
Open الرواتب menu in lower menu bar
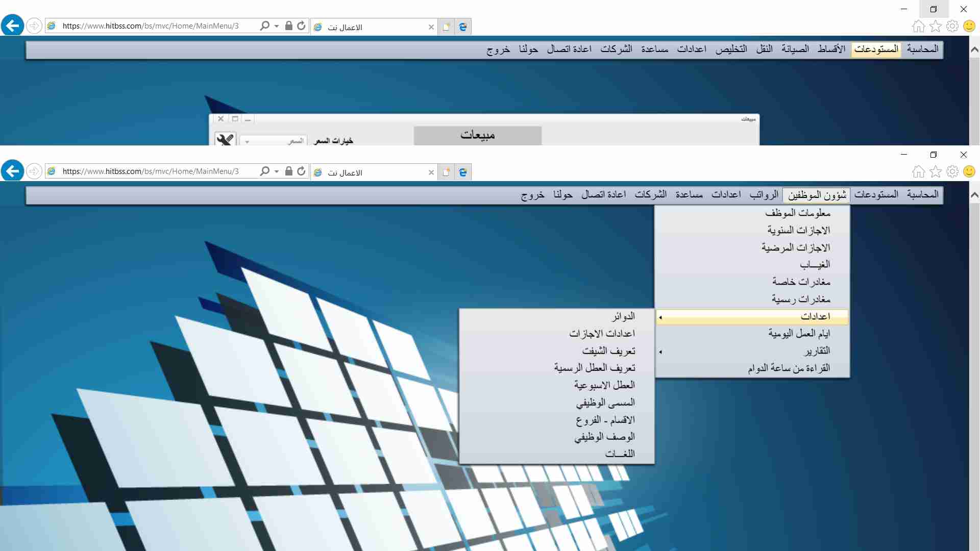[764, 195]
